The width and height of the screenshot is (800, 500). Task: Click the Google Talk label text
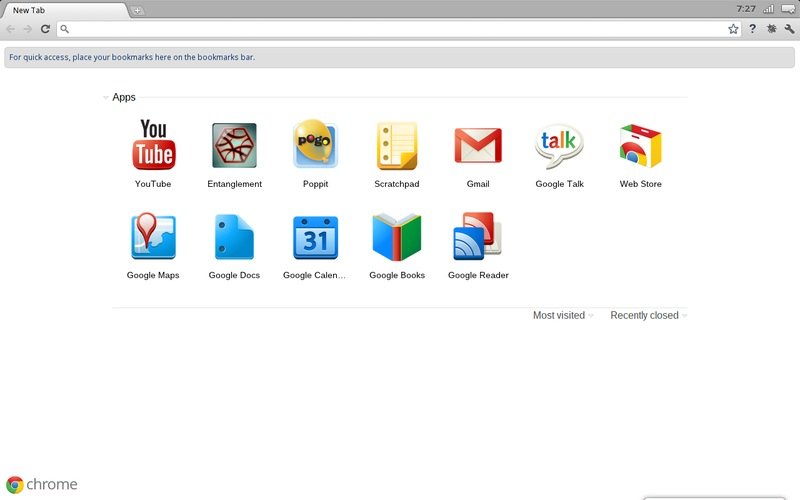(x=559, y=184)
